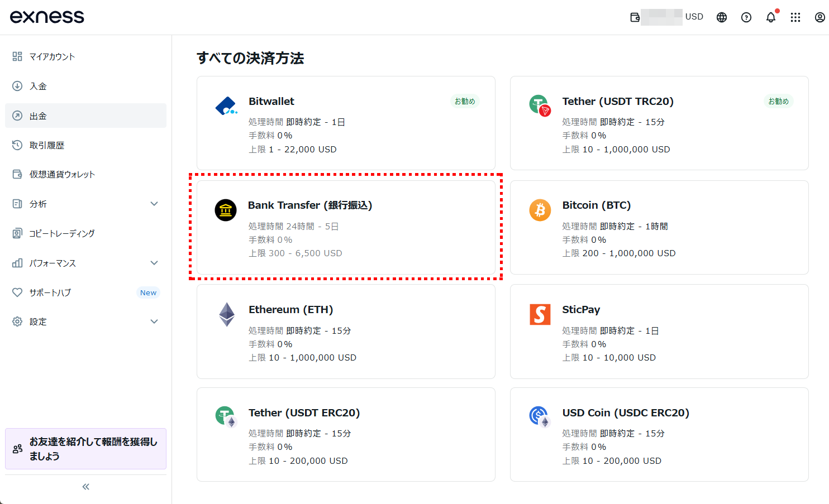Open the user profile icon
The width and height of the screenshot is (829, 504).
820,17
